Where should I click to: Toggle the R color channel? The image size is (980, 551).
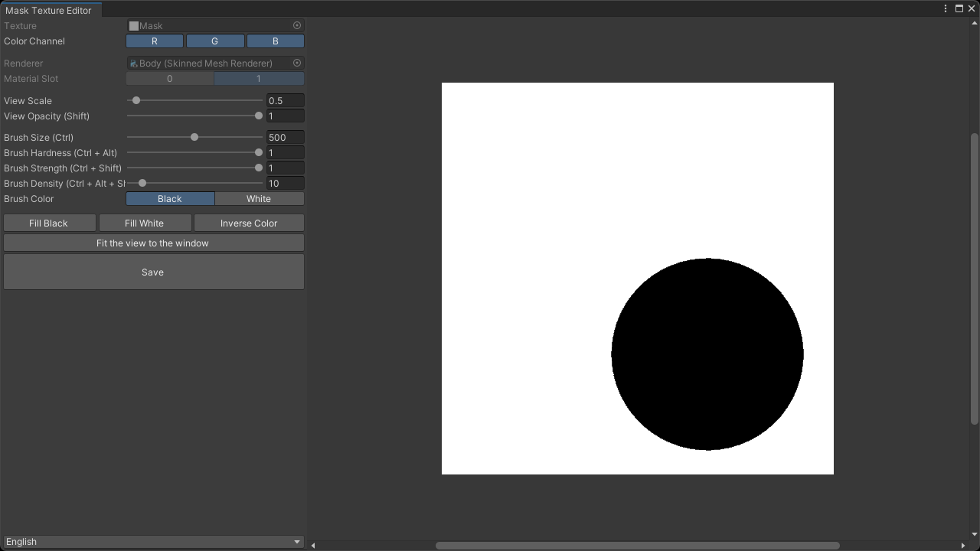(155, 41)
